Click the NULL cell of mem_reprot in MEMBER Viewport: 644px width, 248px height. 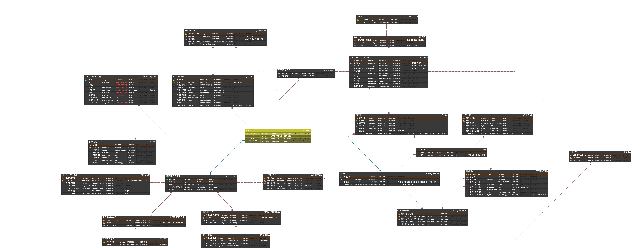(x=285, y=141)
